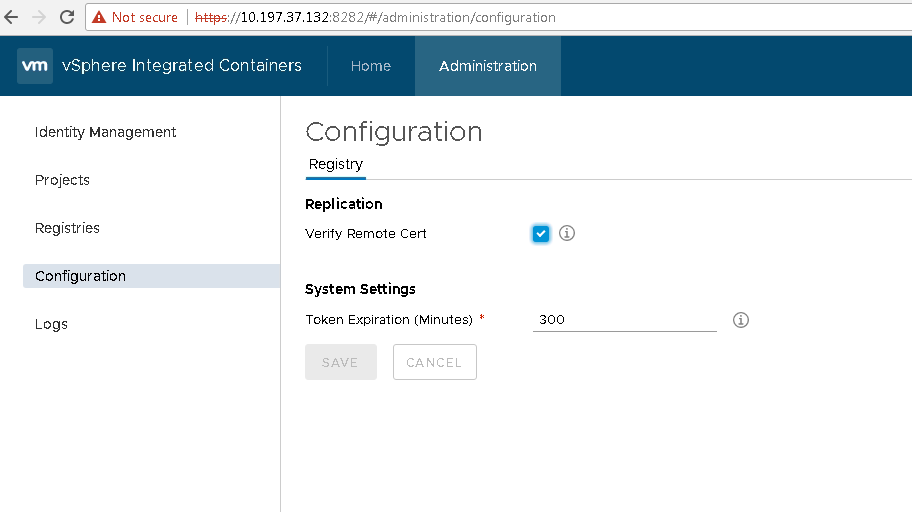The image size is (912, 512).
Task: Click the Verify Remote Cert label
Action: pos(366,234)
